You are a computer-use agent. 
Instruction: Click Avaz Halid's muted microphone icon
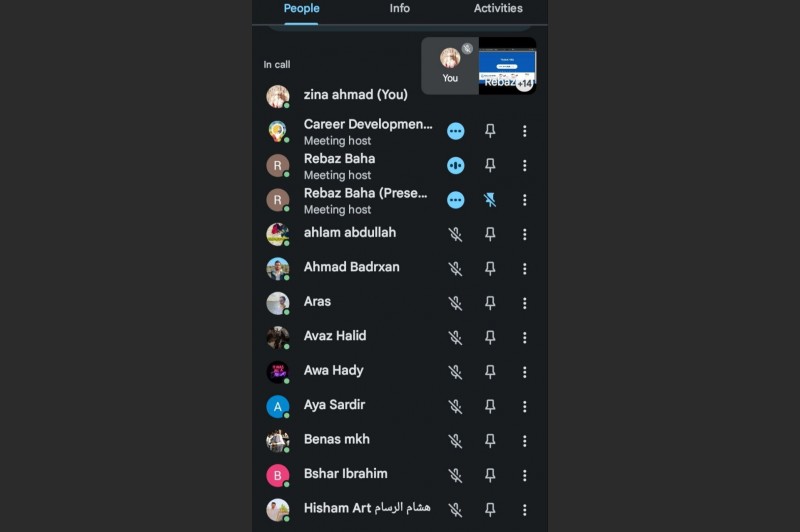pos(455,337)
